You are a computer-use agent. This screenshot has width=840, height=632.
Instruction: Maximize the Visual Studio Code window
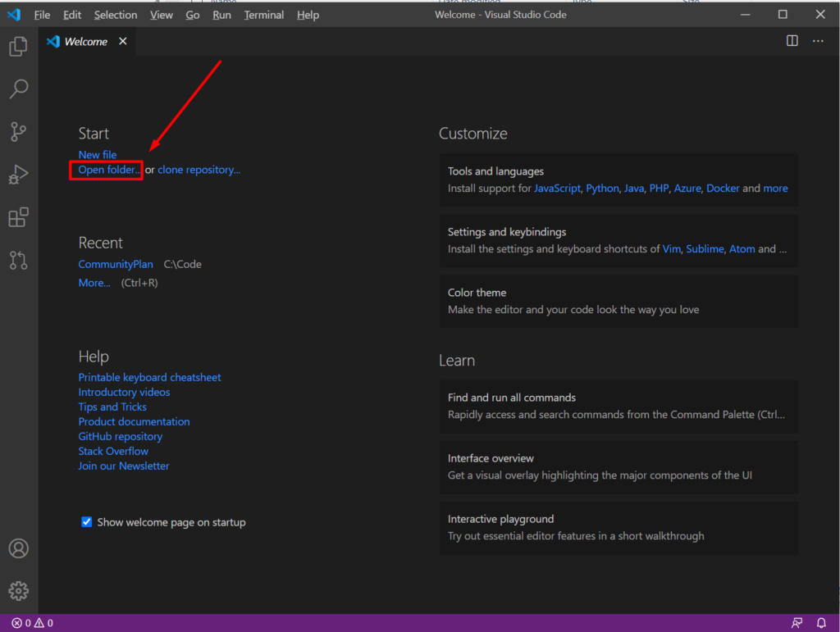tap(782, 15)
